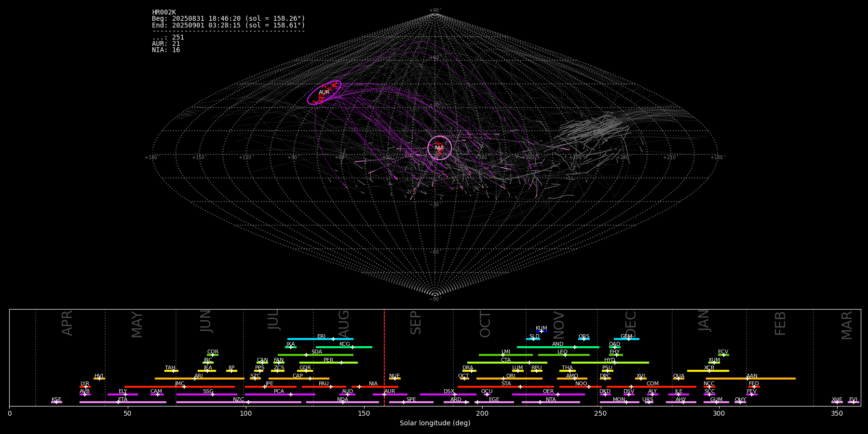
Task: Click the CAP shower bar
Action: tap(299, 379)
